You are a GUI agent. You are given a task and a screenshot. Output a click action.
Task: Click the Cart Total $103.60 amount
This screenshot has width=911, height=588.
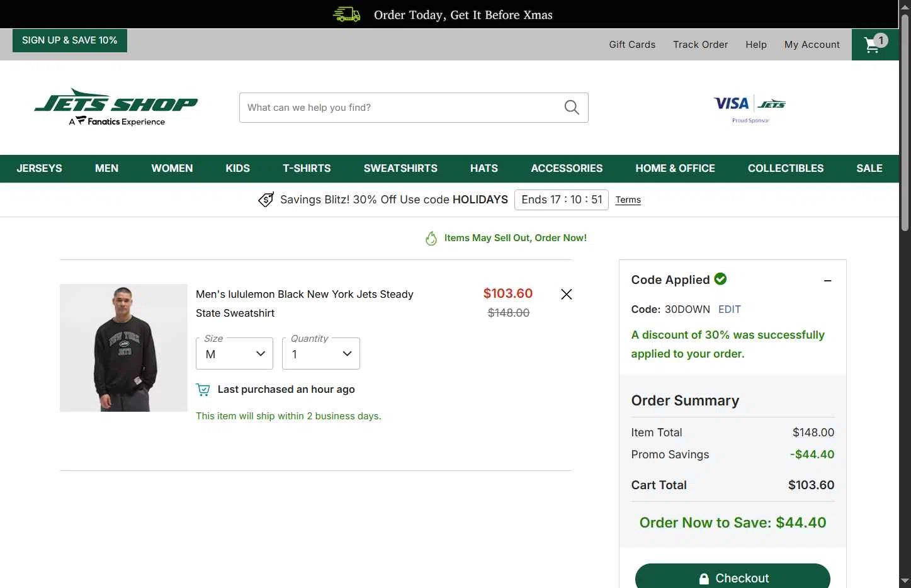pyautogui.click(x=812, y=485)
